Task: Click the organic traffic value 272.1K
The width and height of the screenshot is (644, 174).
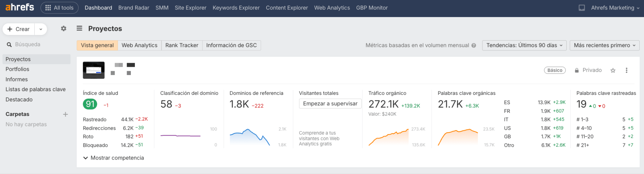Action: point(384,104)
